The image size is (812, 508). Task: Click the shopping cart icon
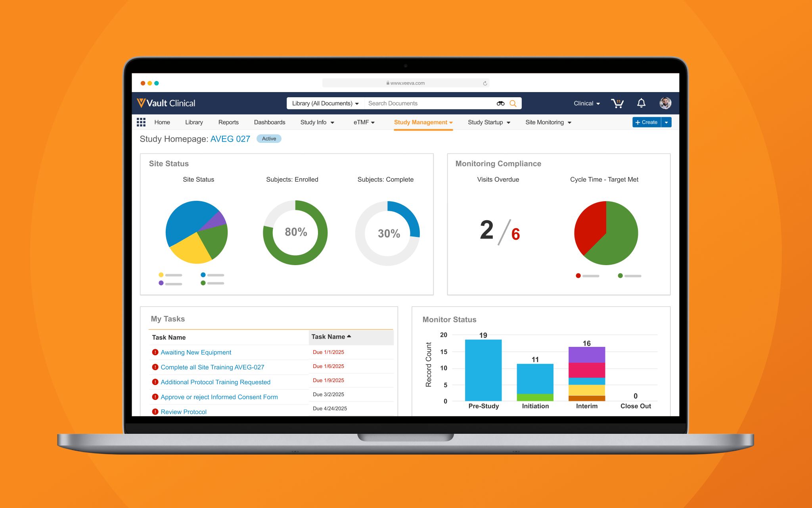click(618, 103)
